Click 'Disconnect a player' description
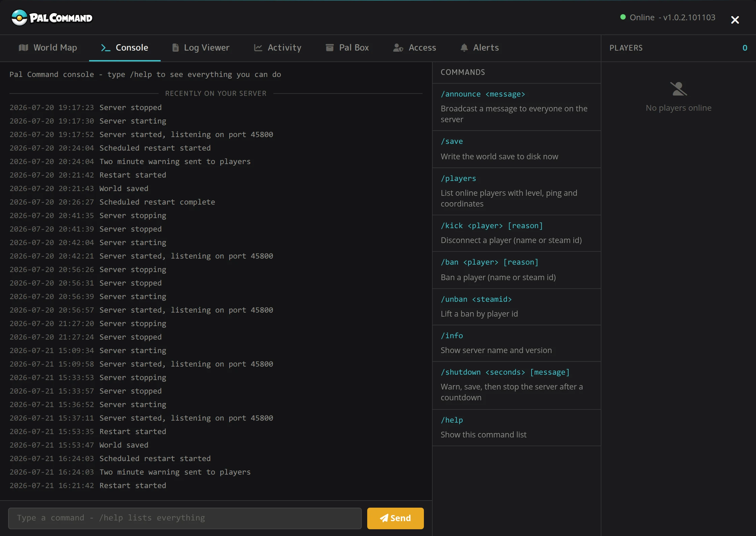This screenshot has width=756, height=536. [x=511, y=240]
